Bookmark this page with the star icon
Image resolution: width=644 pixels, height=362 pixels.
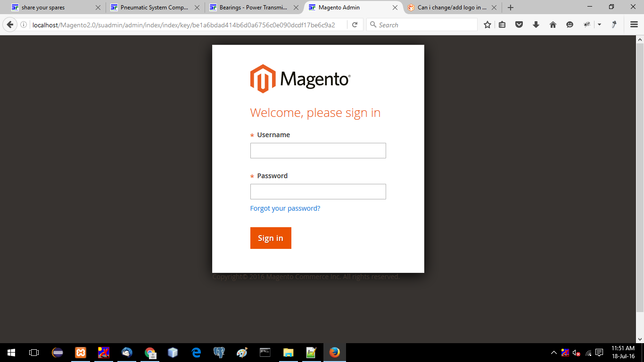click(x=487, y=25)
